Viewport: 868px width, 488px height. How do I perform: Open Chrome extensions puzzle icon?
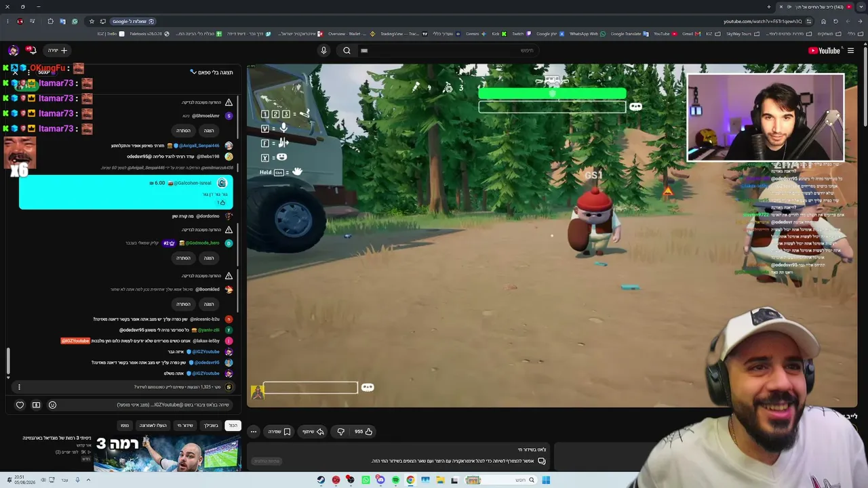(x=50, y=21)
